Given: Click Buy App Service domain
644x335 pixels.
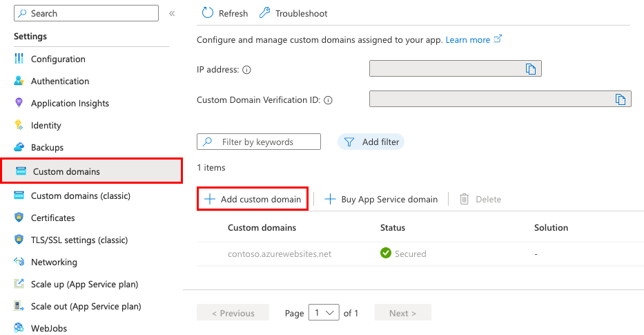Looking at the screenshot, I should (381, 199).
